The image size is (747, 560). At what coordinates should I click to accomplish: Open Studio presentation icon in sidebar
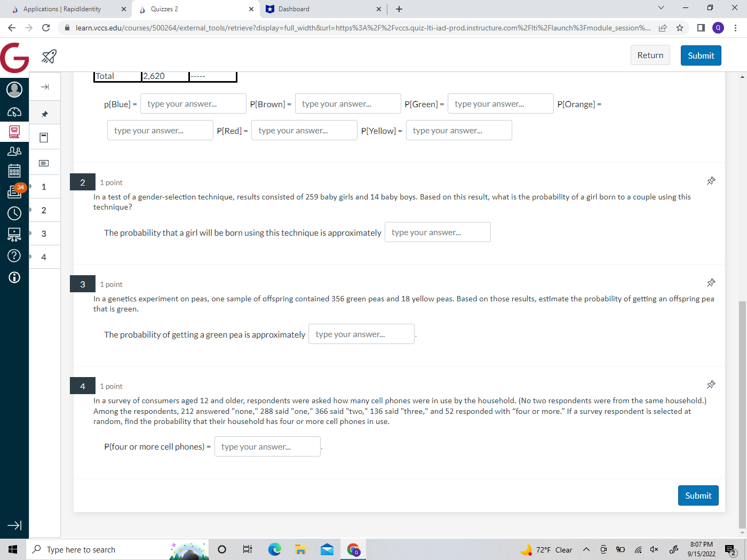[14, 234]
